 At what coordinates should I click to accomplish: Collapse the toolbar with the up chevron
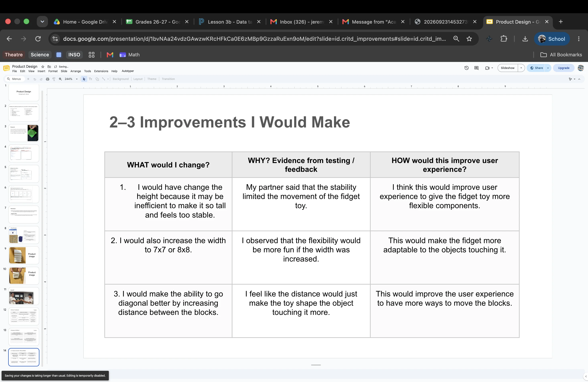pos(579,79)
